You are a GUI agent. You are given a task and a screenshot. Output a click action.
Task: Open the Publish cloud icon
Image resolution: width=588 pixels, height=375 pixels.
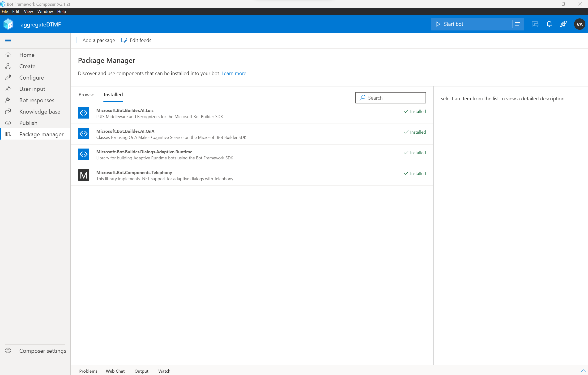click(x=8, y=123)
